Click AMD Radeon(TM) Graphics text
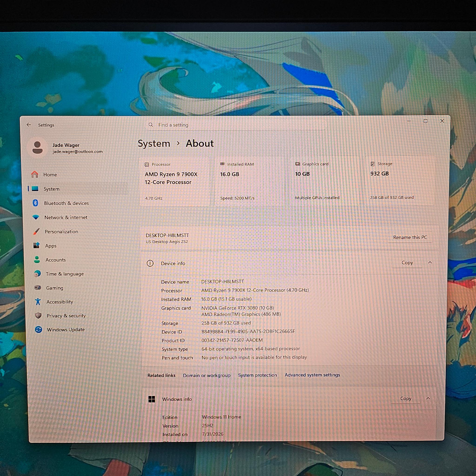Viewport: 476px width, 476px height. pos(241,314)
